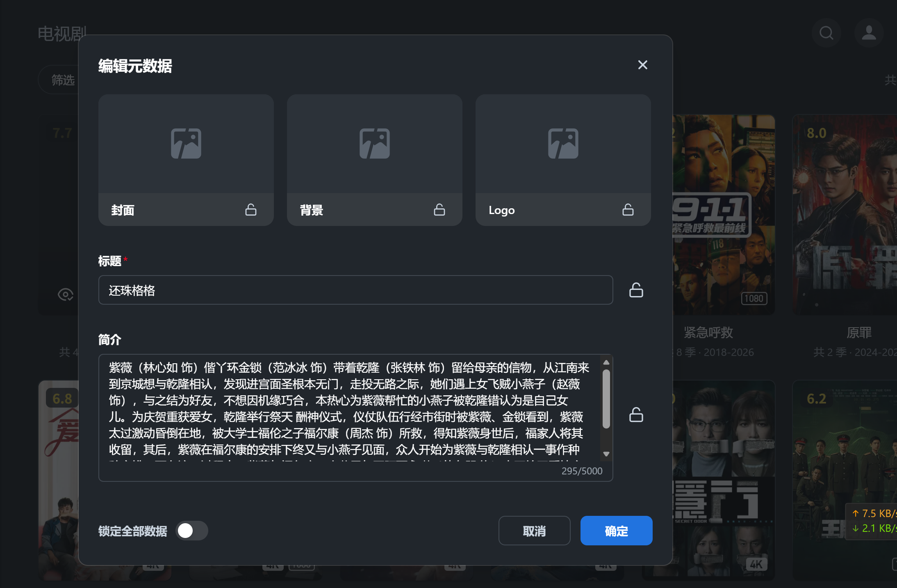
Task: Confirm with the 确定 button
Action: coord(616,531)
